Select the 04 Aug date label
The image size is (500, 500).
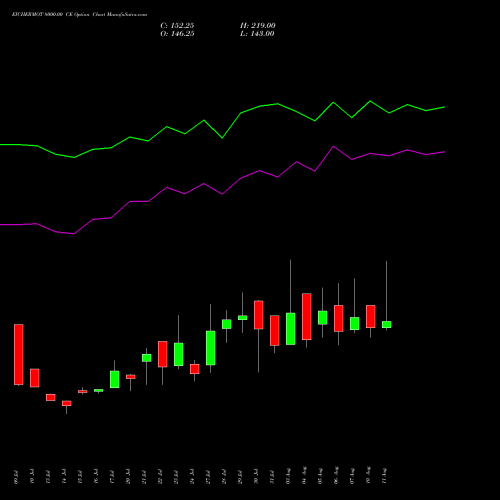pos(304,476)
